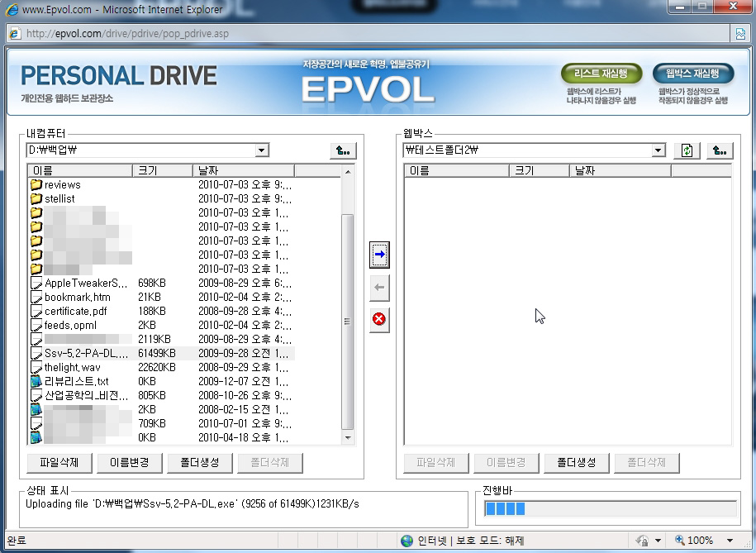Screen dimensions: 756x553
Task: Click the upload right-arrow transfer button
Action: 379,255
